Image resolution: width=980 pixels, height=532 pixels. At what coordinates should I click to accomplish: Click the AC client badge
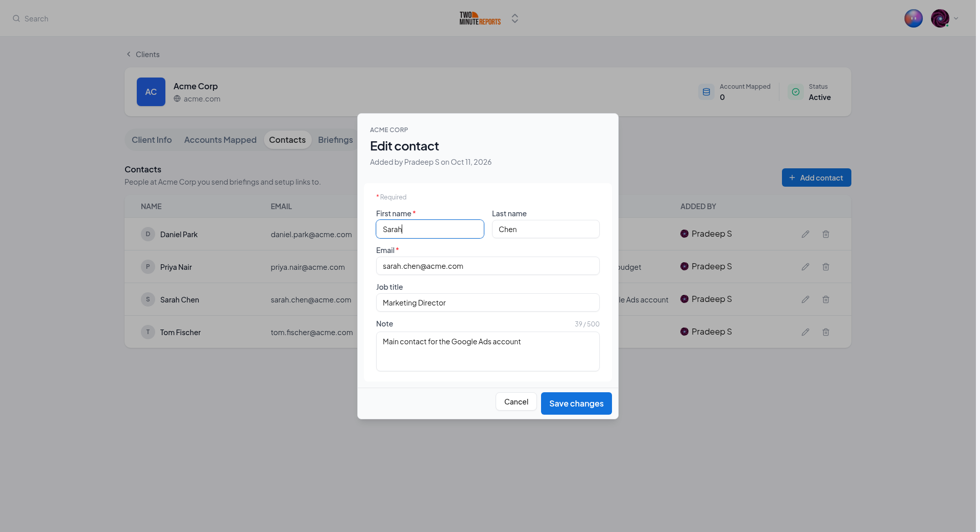151,92
